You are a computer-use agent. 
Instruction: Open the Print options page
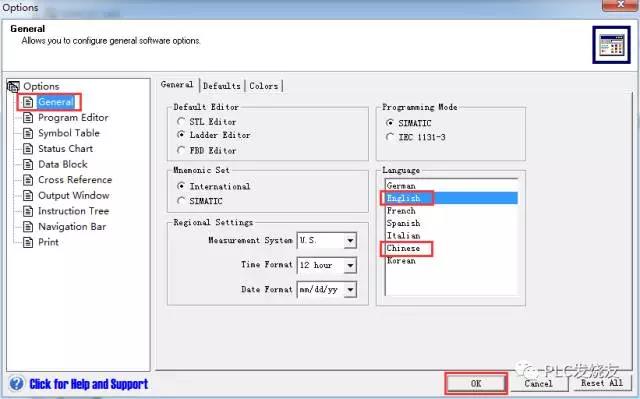(48, 242)
